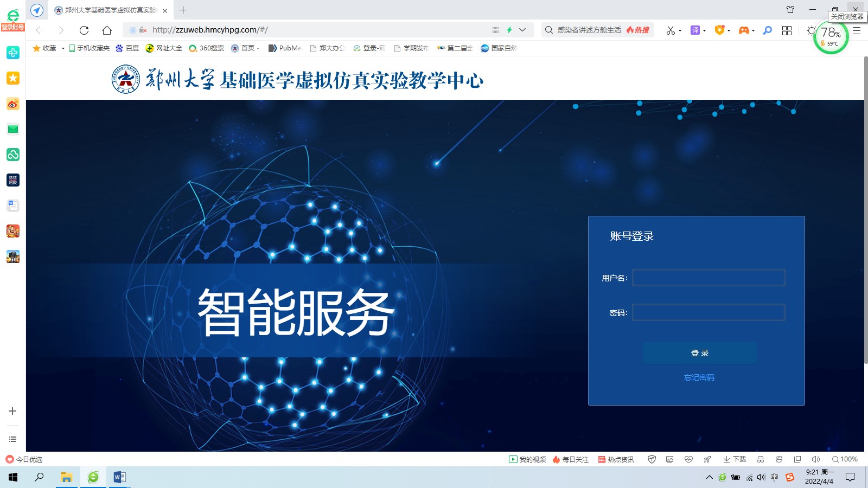Show hidden system tray icons
This screenshot has width=868, height=488.
click(x=709, y=477)
